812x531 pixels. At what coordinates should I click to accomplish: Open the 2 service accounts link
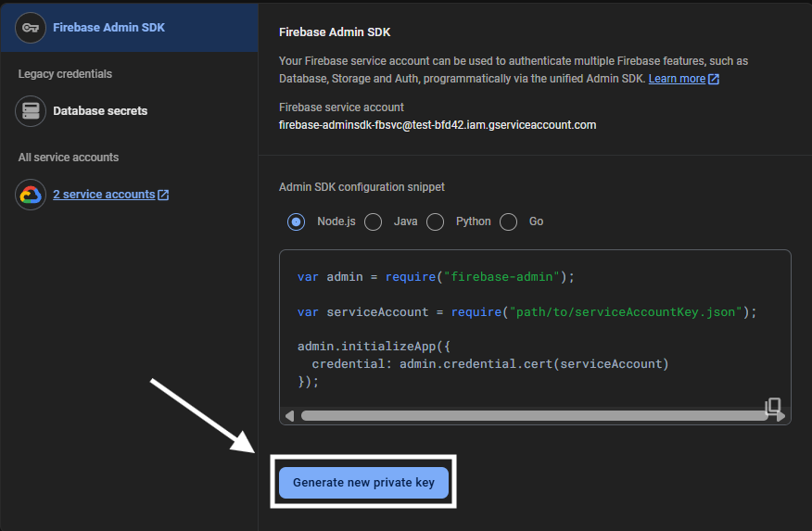tap(104, 195)
